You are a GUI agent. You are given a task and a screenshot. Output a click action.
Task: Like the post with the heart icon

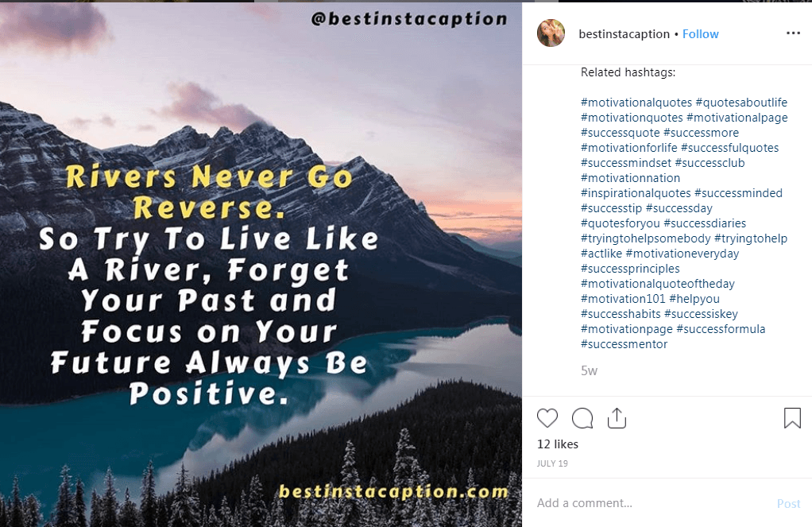tap(547, 418)
